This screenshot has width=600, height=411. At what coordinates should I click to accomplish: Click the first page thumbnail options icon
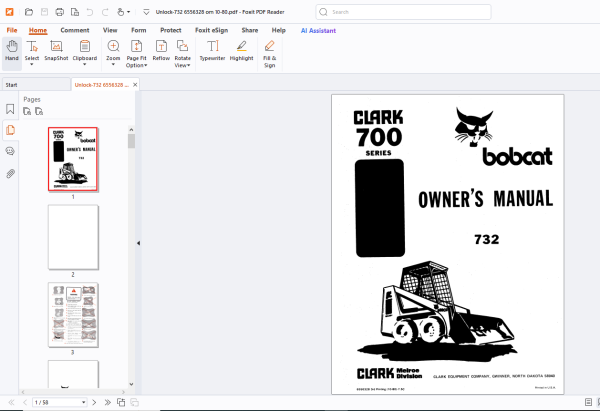(x=27, y=111)
